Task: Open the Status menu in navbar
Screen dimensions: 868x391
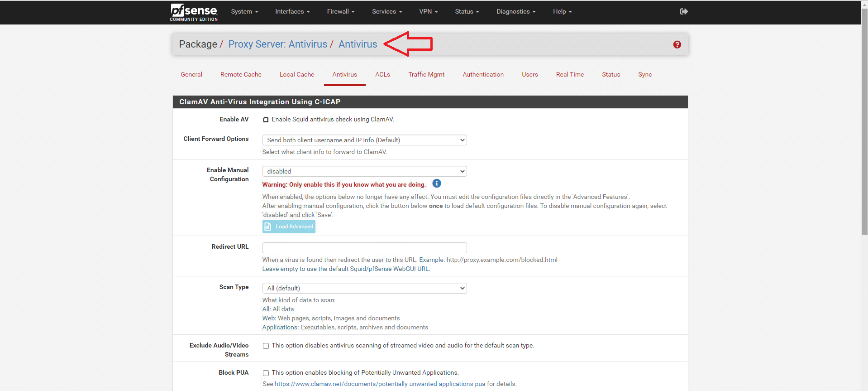Action: click(467, 11)
